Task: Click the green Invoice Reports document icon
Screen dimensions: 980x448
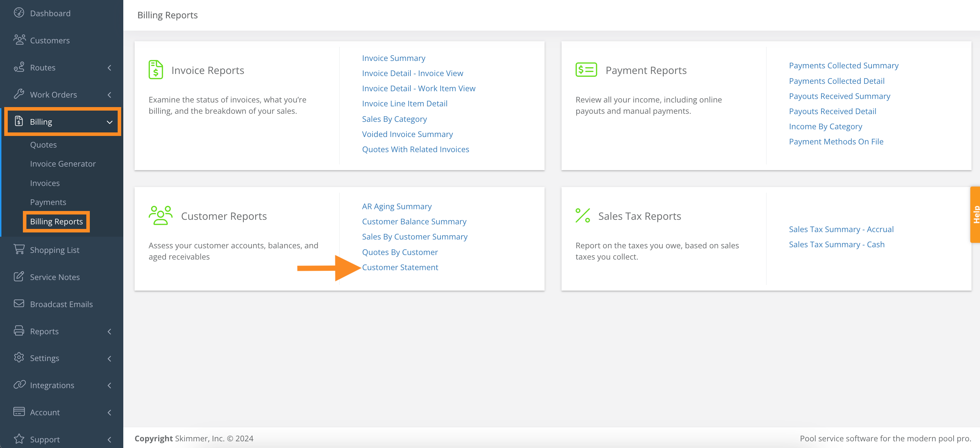Action: (x=156, y=70)
